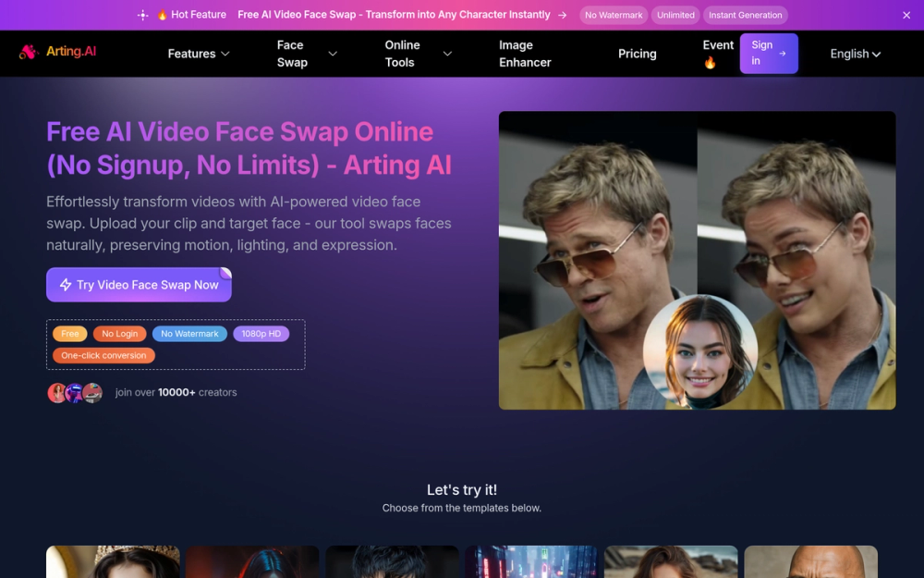924x578 pixels.
Task: Click the lightning bolt icon on Try button
Action: (66, 285)
